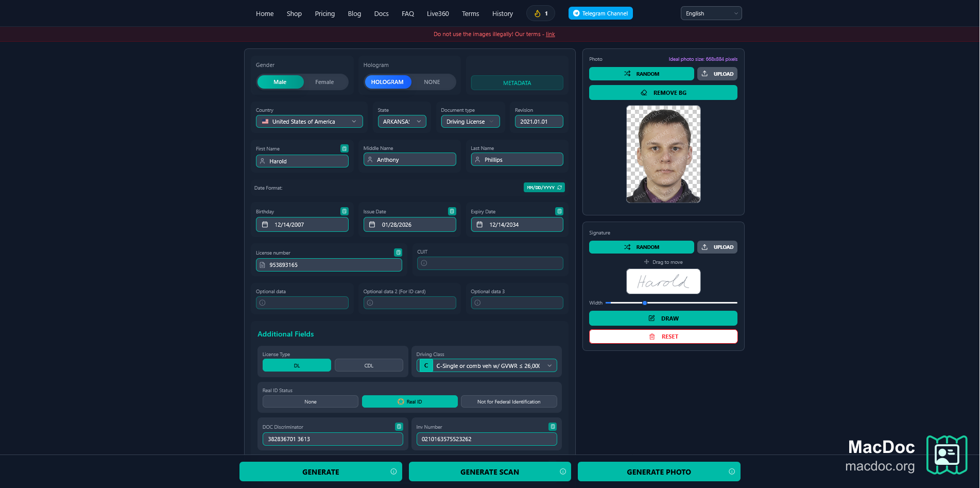Click the random icon beside Inv Number
This screenshot has width=980, height=488.
coord(553,427)
